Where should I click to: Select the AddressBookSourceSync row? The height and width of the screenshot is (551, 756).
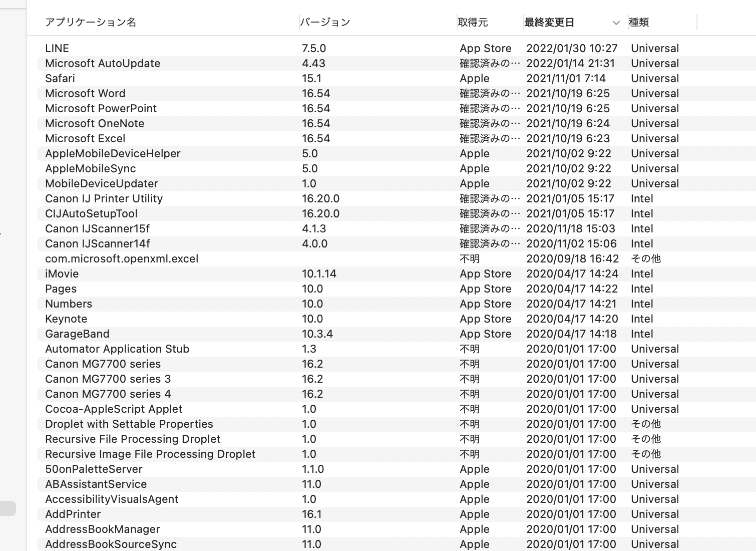[x=111, y=544]
